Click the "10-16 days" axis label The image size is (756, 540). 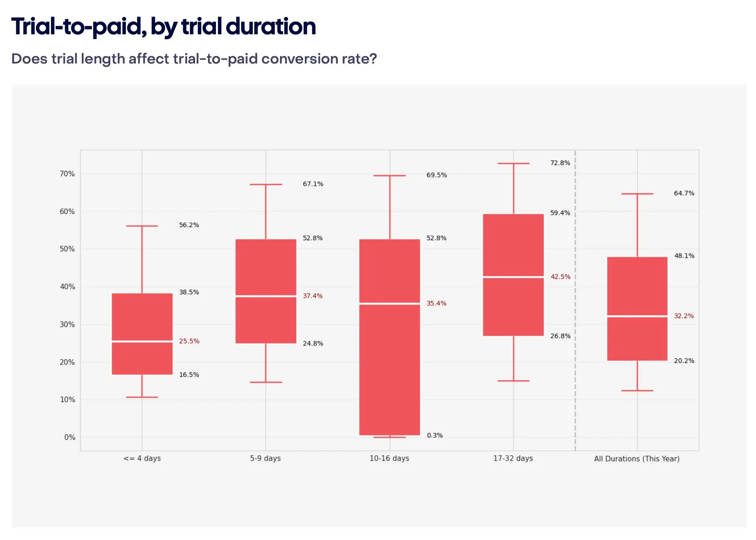pyautogui.click(x=389, y=458)
